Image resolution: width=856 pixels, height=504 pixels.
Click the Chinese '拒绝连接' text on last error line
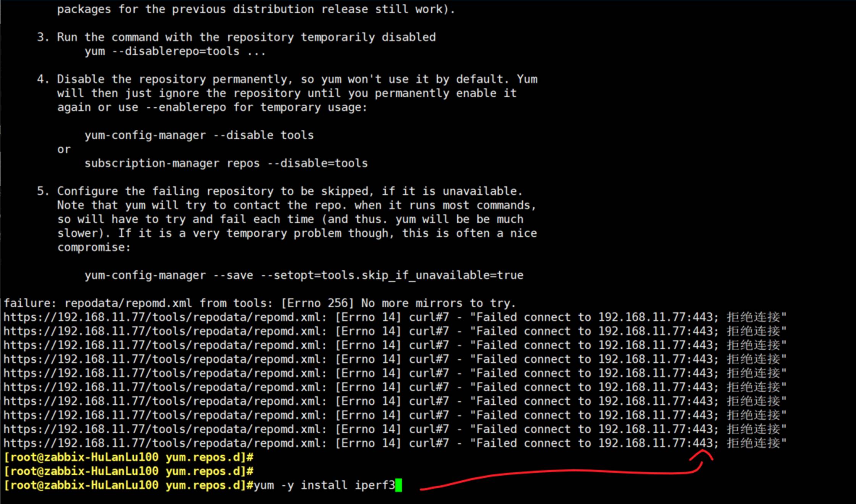click(x=753, y=443)
